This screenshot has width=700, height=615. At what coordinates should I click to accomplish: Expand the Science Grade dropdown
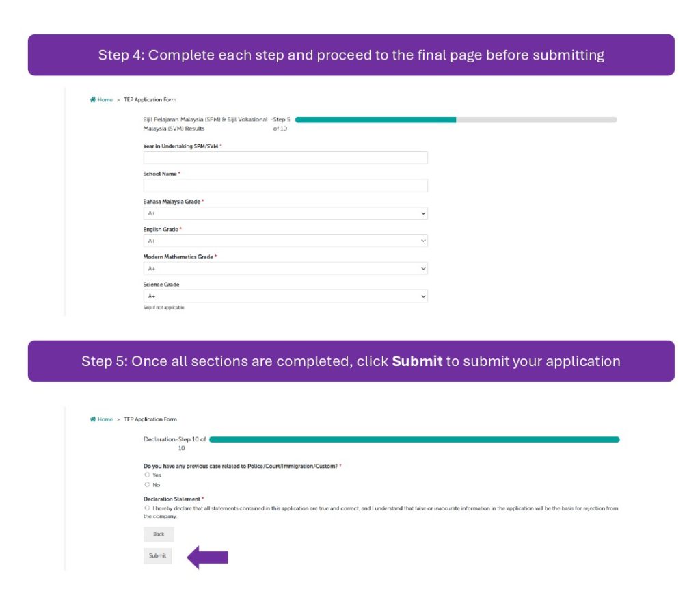[285, 296]
